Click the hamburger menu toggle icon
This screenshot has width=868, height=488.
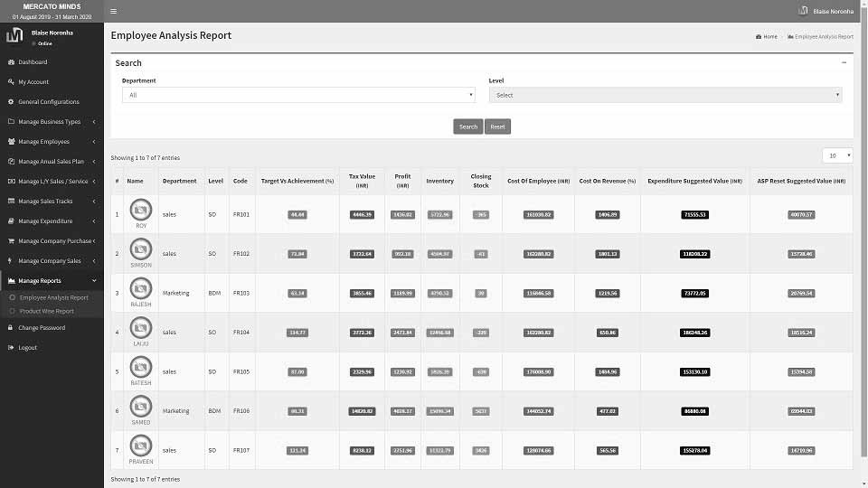[x=113, y=11]
